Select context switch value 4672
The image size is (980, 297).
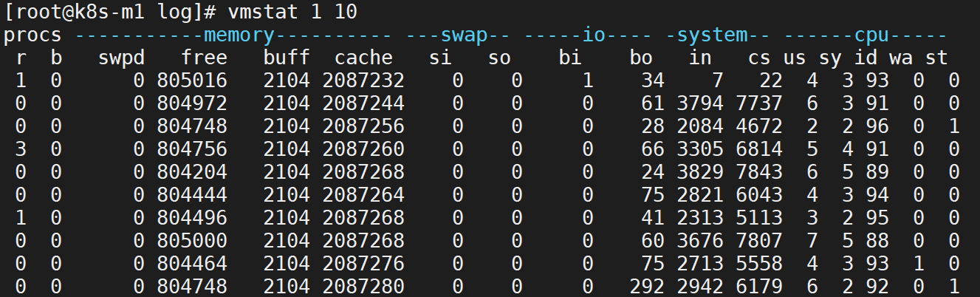click(759, 126)
